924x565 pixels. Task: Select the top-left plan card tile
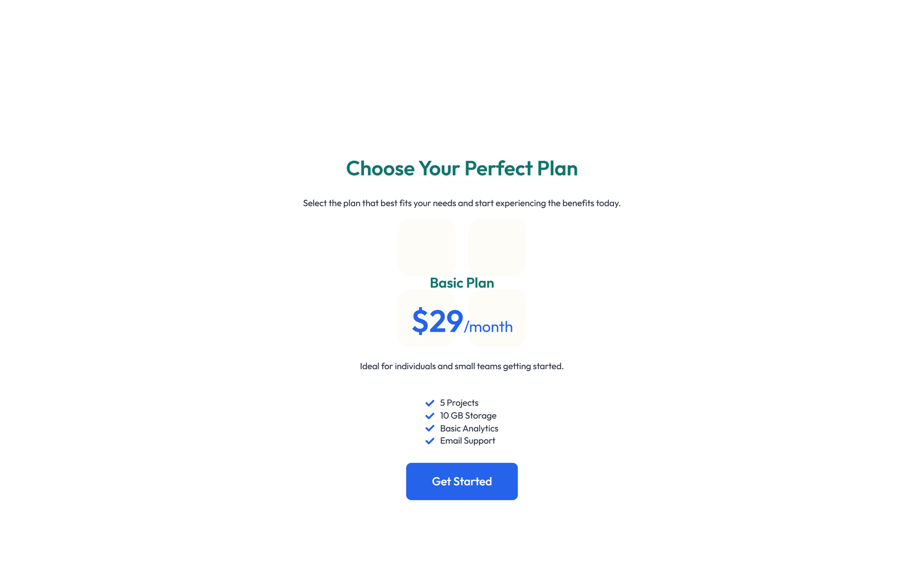pyautogui.click(x=427, y=247)
